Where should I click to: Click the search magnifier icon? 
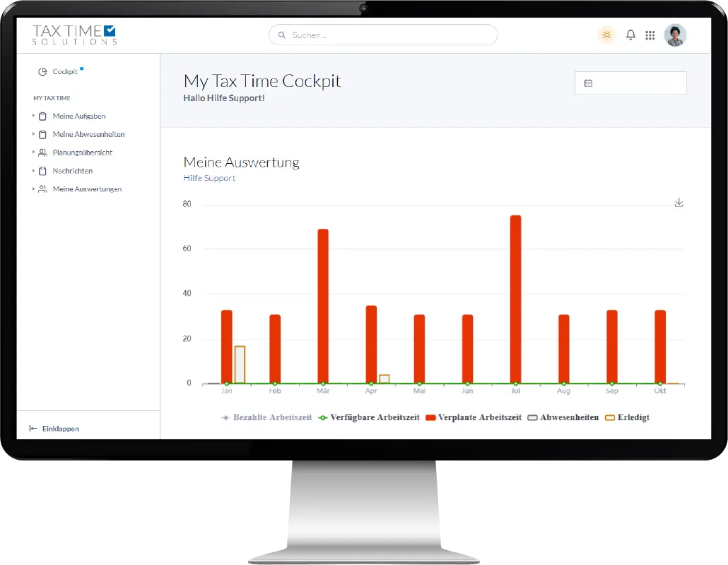(x=282, y=35)
